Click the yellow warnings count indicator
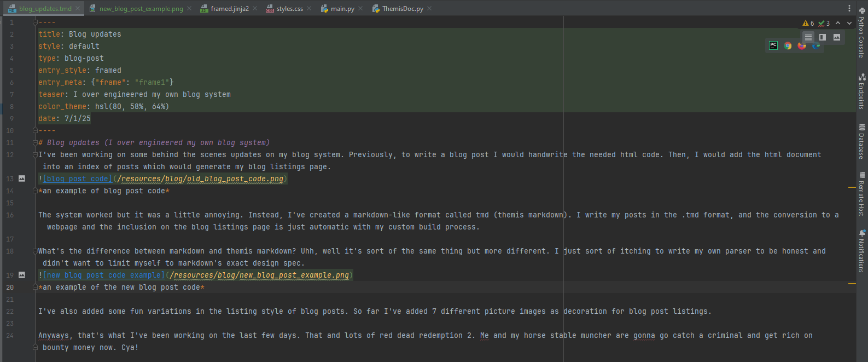This screenshot has height=362, width=868. point(808,23)
